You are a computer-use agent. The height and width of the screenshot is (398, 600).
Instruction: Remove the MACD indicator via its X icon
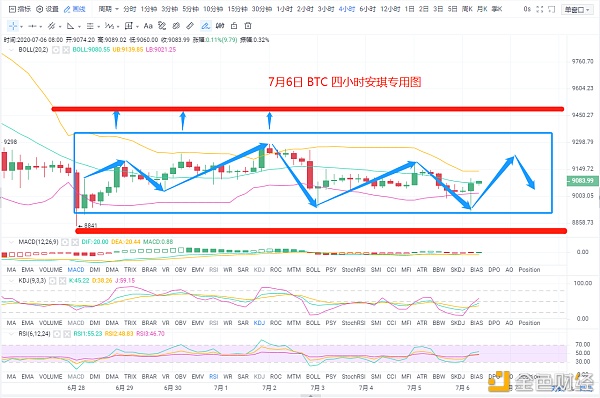(75, 242)
